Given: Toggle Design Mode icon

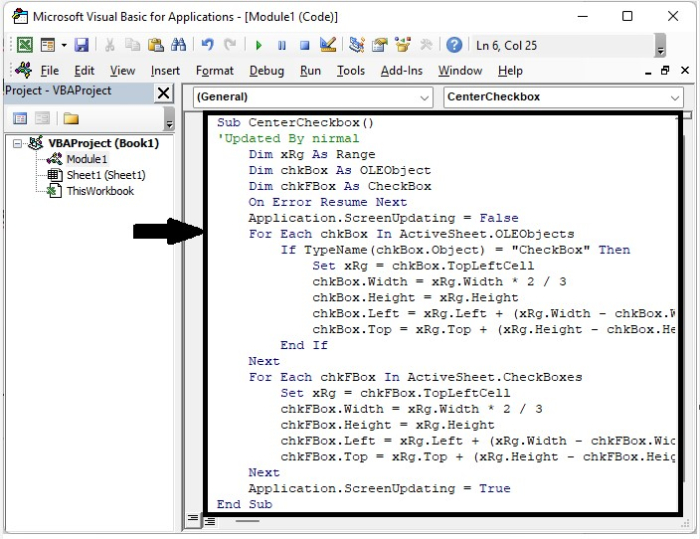Looking at the screenshot, I should 327,45.
